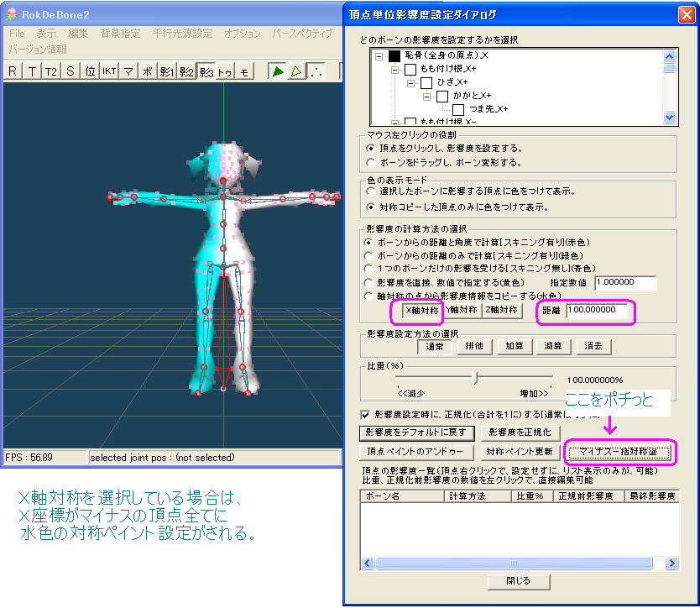Screen dimensions: 700x608
Task: Select ボーンをドラッグし、ボーン変形する radio option
Action: point(371,162)
